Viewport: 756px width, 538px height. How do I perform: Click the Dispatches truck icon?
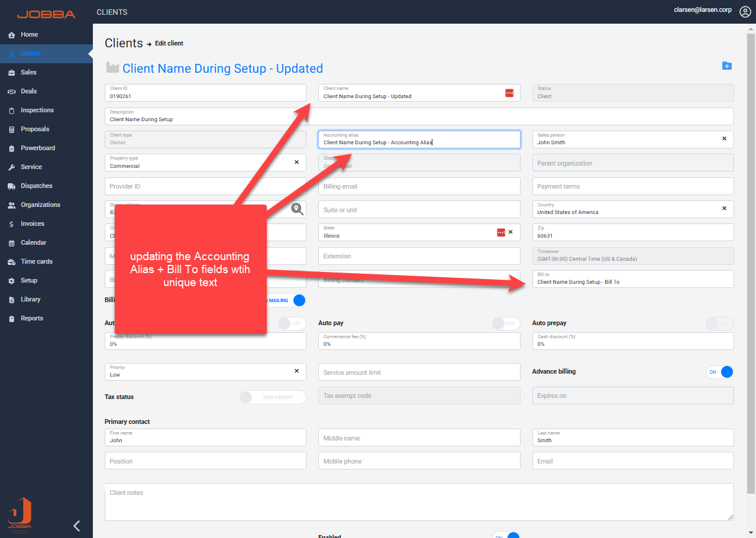pyautogui.click(x=11, y=186)
